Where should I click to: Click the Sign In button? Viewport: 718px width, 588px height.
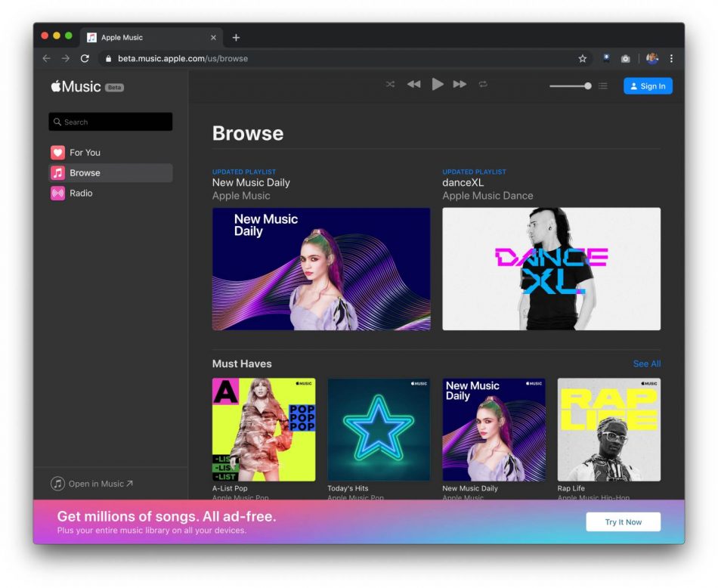click(x=648, y=86)
